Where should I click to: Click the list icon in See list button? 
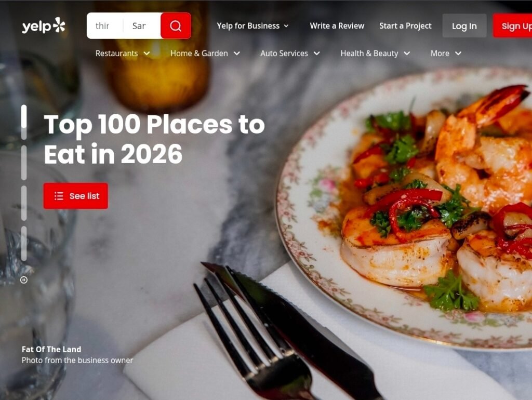(59, 196)
